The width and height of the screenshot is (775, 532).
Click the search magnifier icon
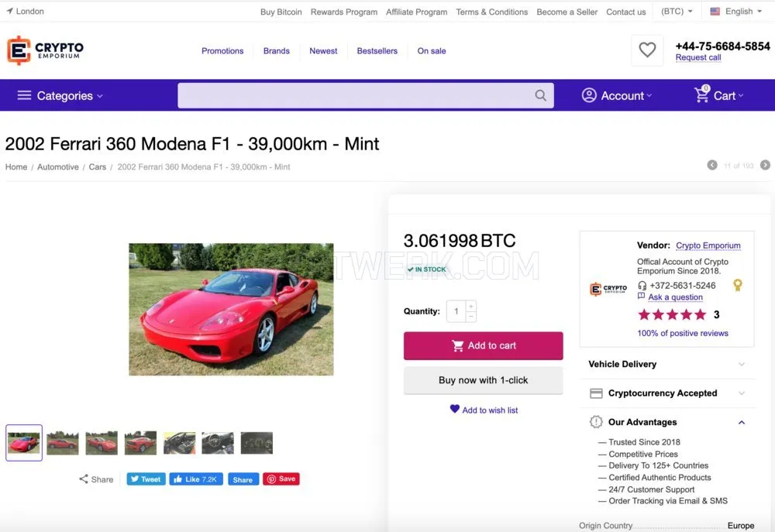(x=540, y=95)
